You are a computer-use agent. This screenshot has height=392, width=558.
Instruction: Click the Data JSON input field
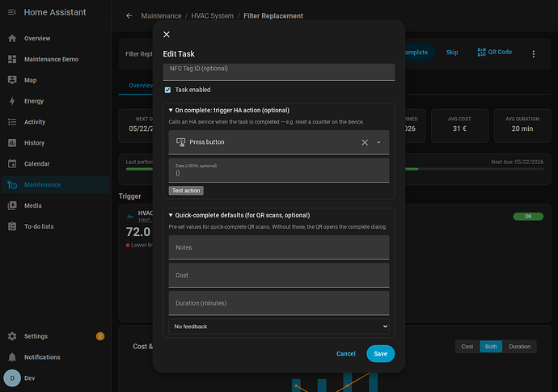(279, 171)
